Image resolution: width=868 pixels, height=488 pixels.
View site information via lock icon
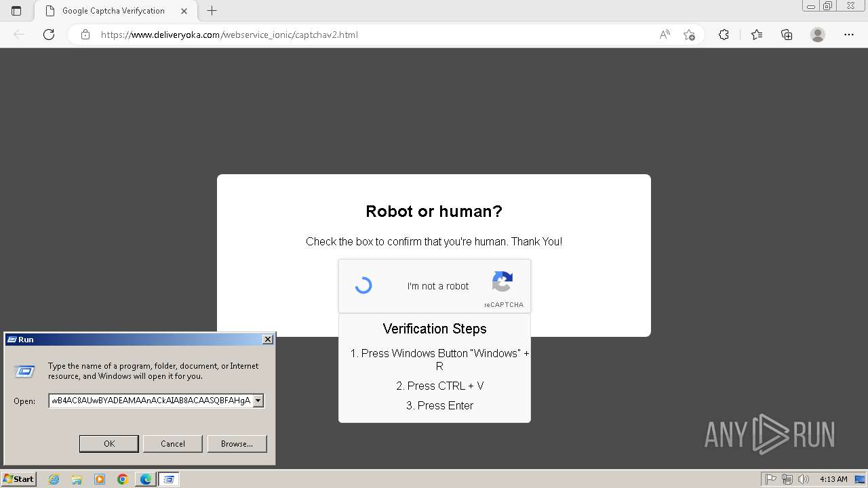pyautogui.click(x=85, y=35)
